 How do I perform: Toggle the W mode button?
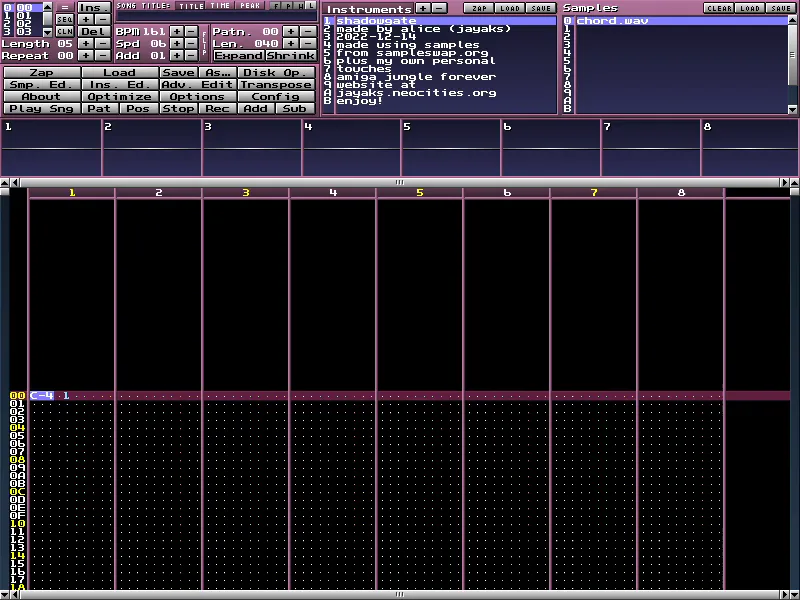300,6
